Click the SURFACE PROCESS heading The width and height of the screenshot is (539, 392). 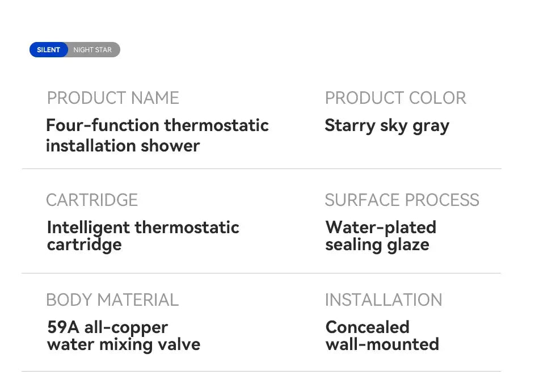click(402, 200)
